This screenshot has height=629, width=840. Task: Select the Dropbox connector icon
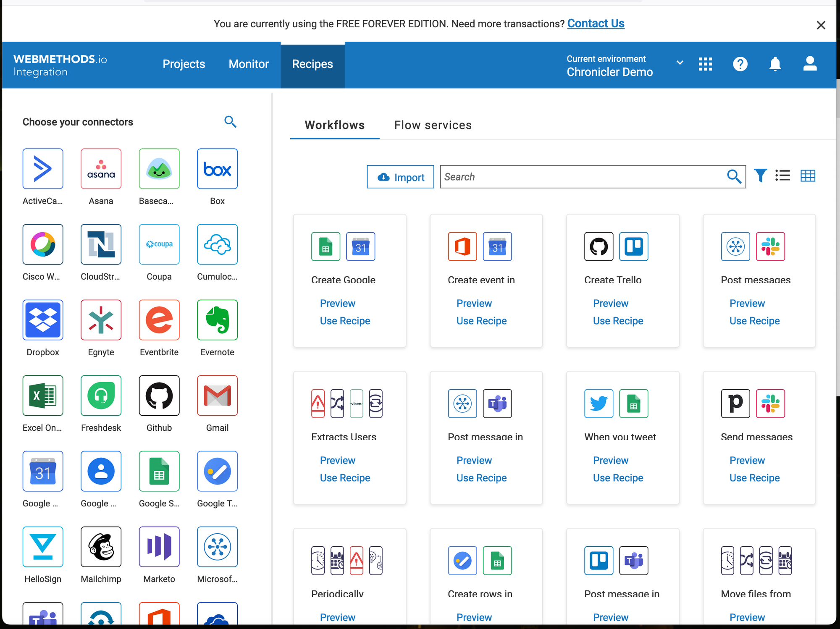coord(43,320)
